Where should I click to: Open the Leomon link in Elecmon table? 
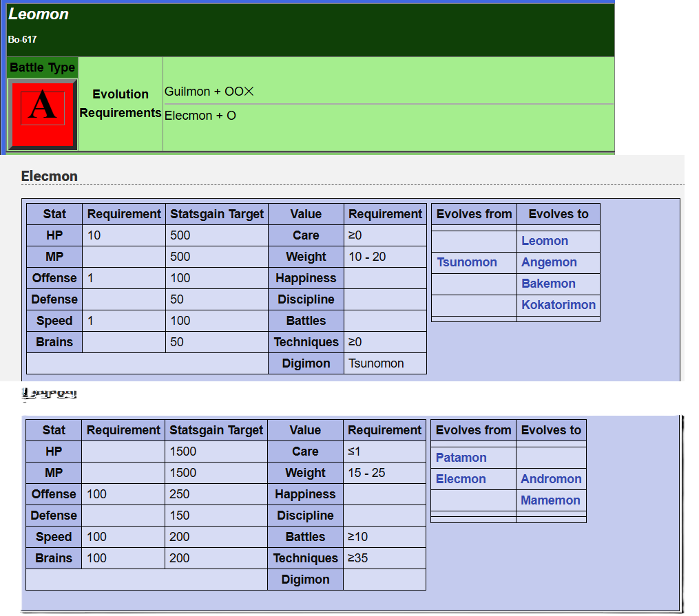coord(544,241)
